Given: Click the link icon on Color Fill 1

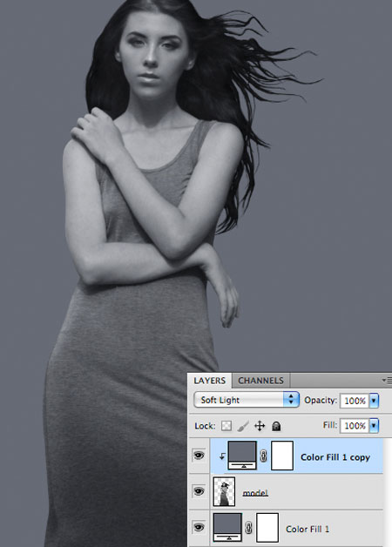Looking at the screenshot, I should (x=248, y=528).
